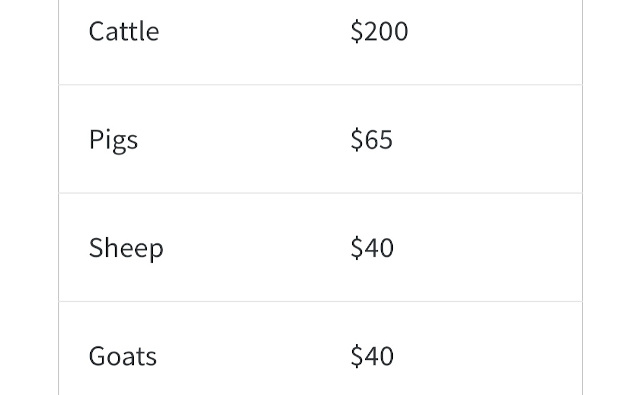Screen dimensions: 640x395
Task: Click the Goats label
Action: click(122, 356)
